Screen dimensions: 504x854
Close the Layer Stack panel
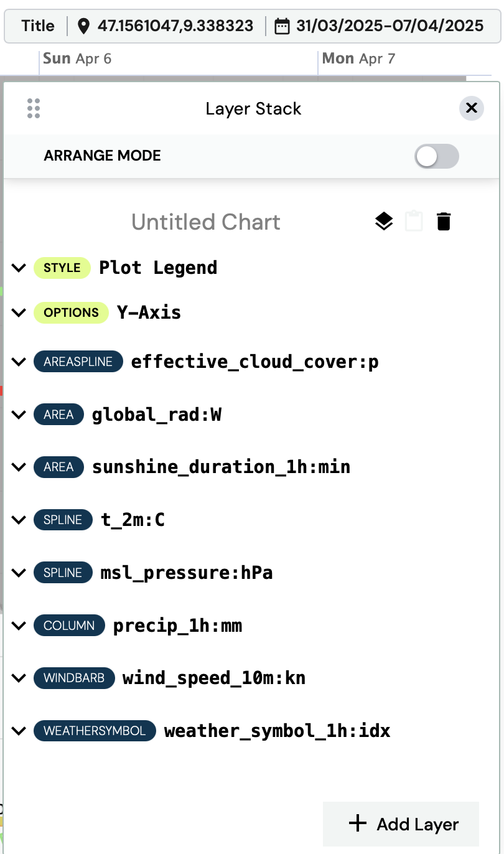click(472, 108)
